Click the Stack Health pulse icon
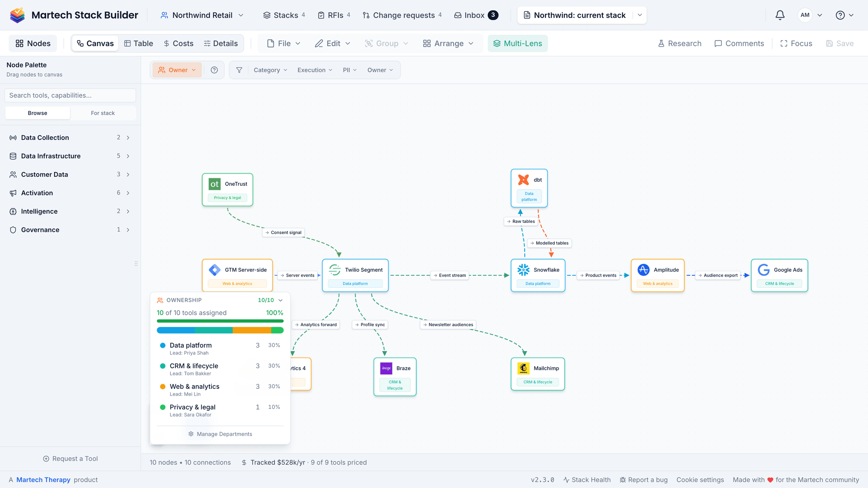The width and height of the screenshot is (868, 488). click(x=566, y=480)
